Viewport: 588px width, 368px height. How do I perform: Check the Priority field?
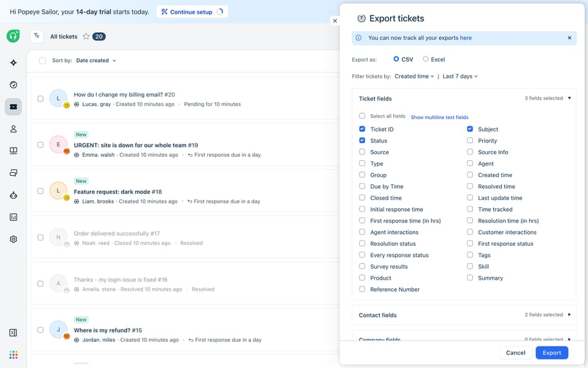click(470, 141)
